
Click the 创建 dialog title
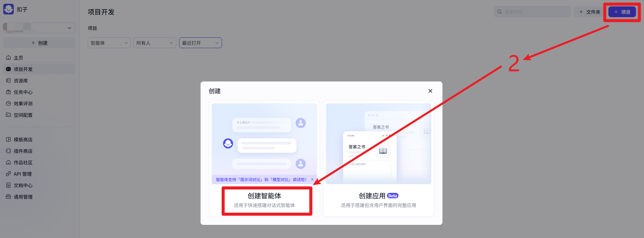(215, 91)
